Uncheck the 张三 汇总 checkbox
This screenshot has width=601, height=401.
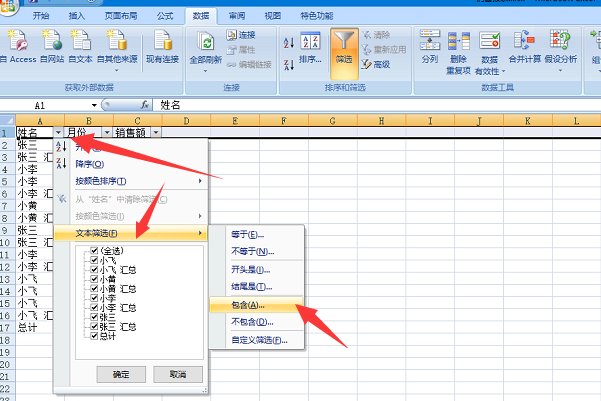click(x=94, y=327)
